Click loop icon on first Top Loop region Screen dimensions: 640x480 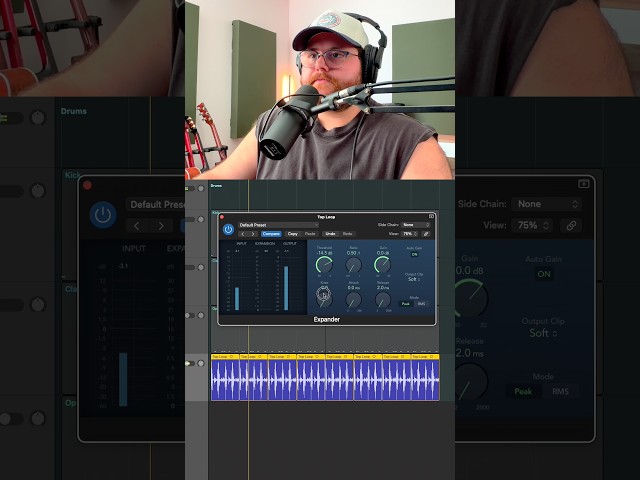(231, 357)
